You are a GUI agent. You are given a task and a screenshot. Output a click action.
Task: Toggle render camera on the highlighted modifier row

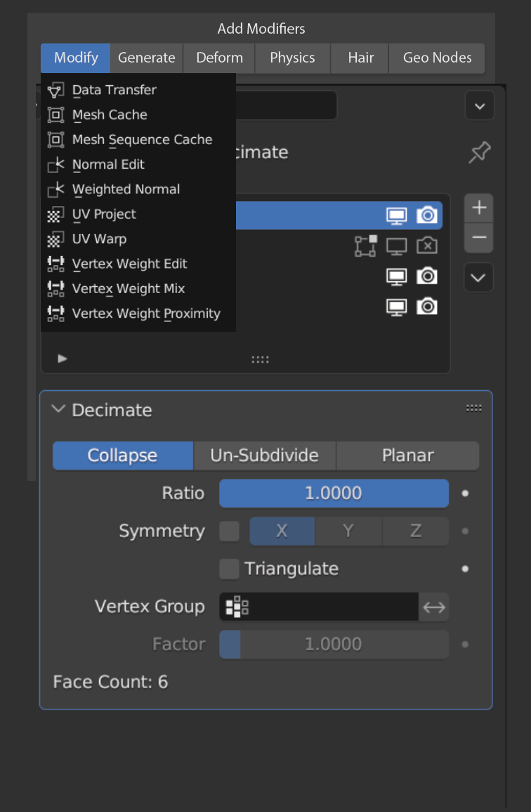[427, 215]
